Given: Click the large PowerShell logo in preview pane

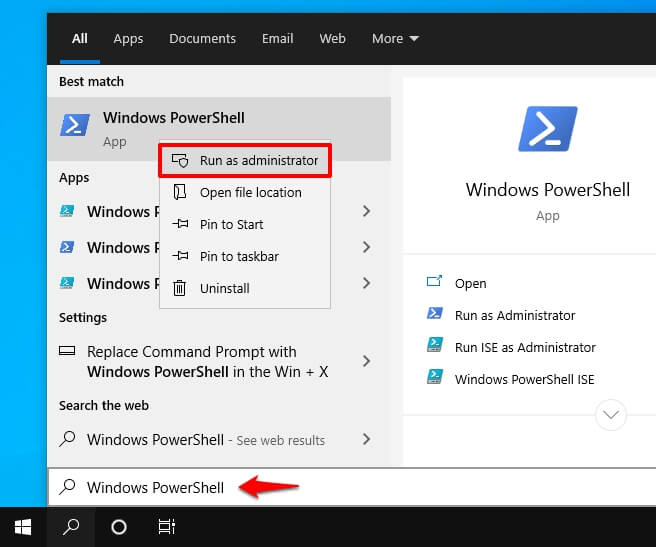Looking at the screenshot, I should click(548, 129).
